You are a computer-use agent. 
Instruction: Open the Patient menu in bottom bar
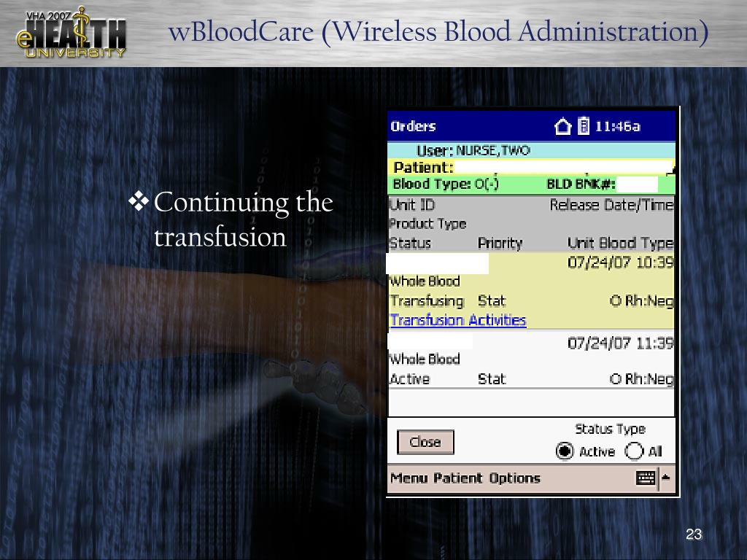tap(458, 478)
